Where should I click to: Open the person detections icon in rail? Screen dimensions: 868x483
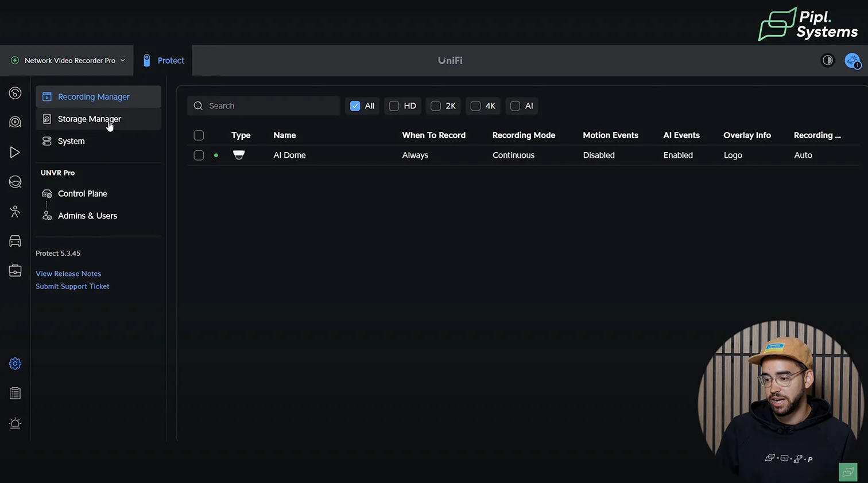[x=15, y=212]
